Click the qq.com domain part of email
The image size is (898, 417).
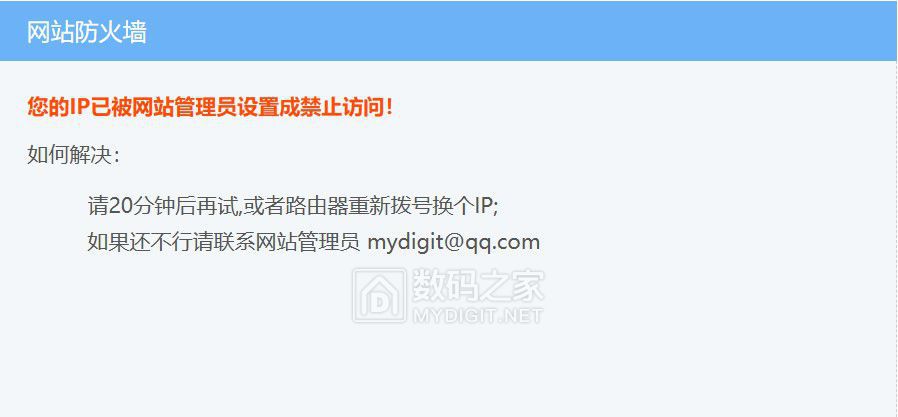click(502, 243)
